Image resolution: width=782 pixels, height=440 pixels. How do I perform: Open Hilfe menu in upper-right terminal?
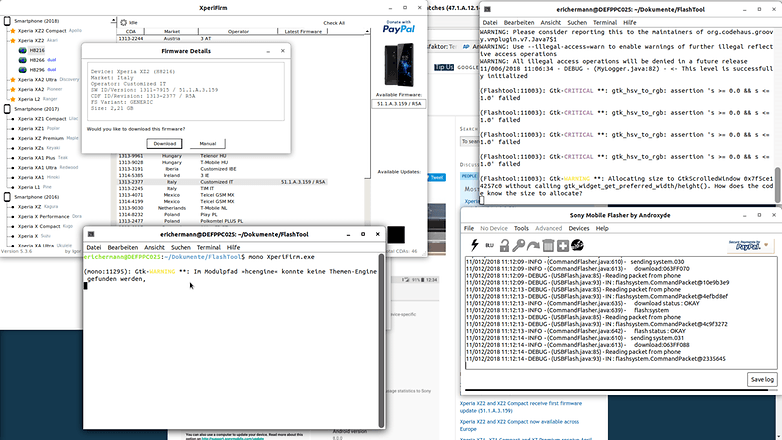(x=629, y=22)
